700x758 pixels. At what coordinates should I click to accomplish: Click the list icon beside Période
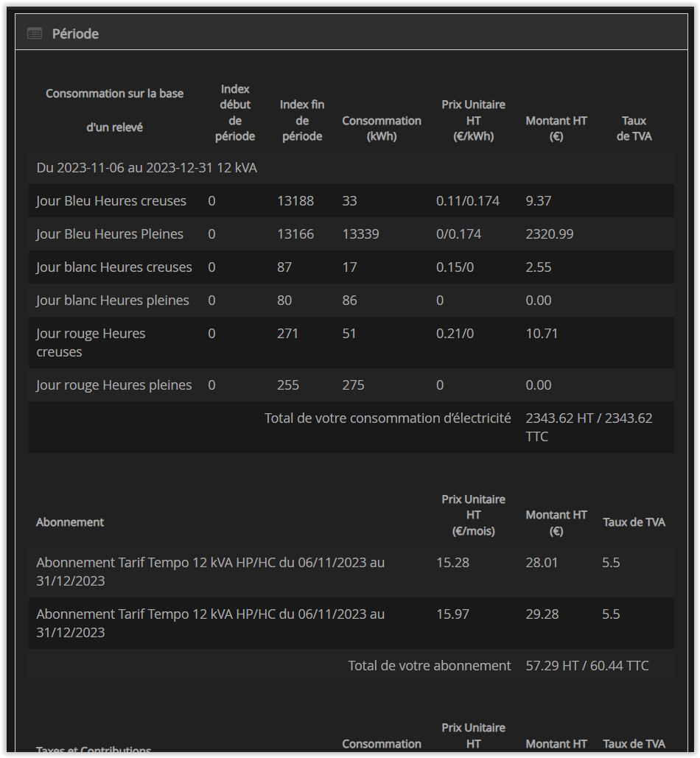pos(34,34)
